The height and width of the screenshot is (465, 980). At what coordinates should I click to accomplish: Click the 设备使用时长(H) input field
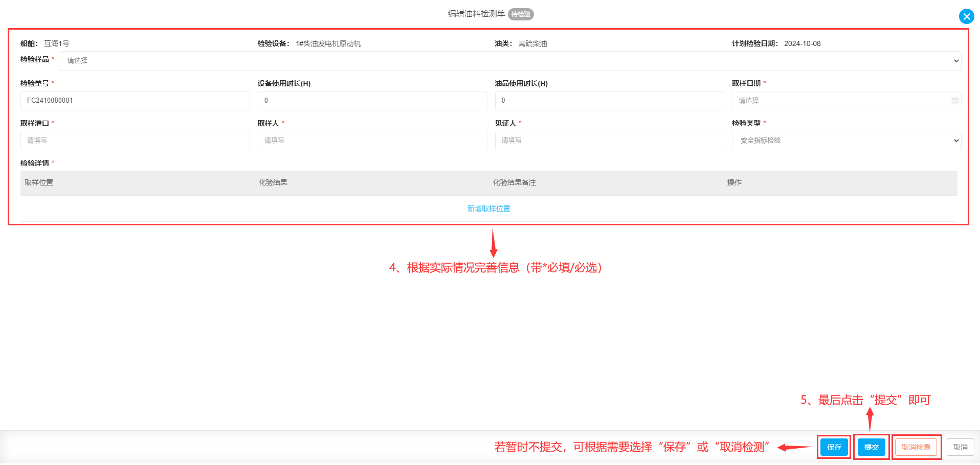372,101
